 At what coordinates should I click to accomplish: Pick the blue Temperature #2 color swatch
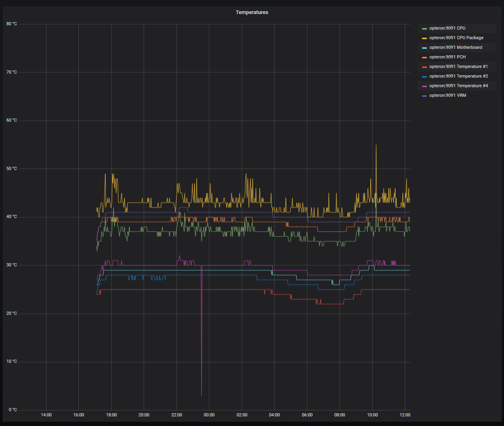tap(424, 77)
